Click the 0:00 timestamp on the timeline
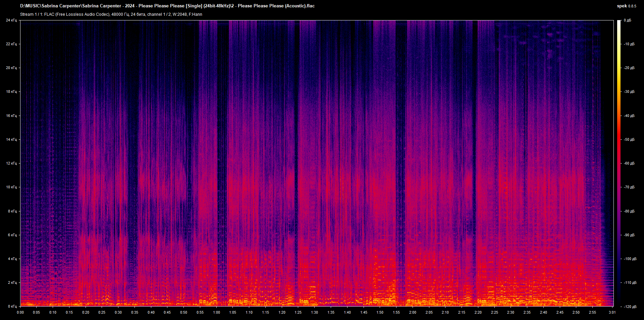The width and height of the screenshot is (644, 320). [x=20, y=312]
